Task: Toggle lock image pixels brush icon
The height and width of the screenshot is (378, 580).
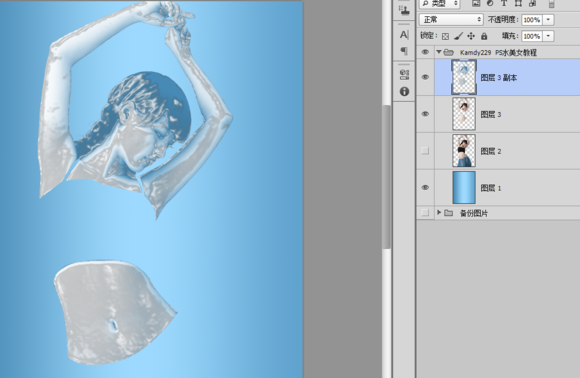Action: click(458, 36)
